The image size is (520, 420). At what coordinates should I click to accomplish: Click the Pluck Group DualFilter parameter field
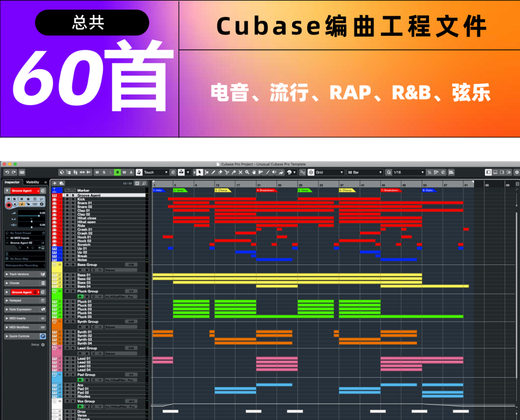[121, 296]
